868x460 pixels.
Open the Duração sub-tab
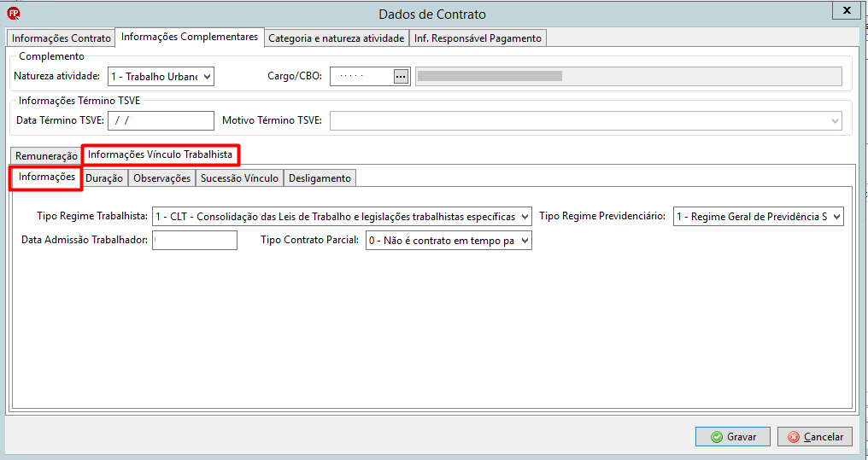(x=104, y=178)
